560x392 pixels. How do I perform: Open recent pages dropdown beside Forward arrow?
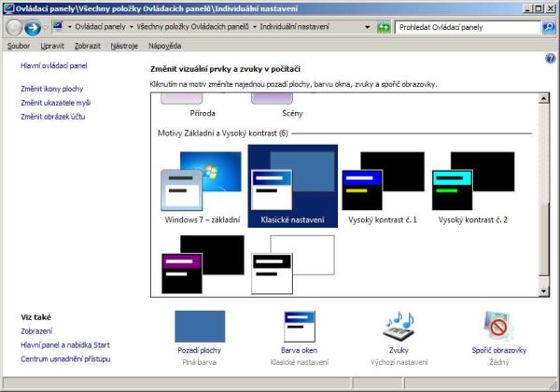coord(46,27)
